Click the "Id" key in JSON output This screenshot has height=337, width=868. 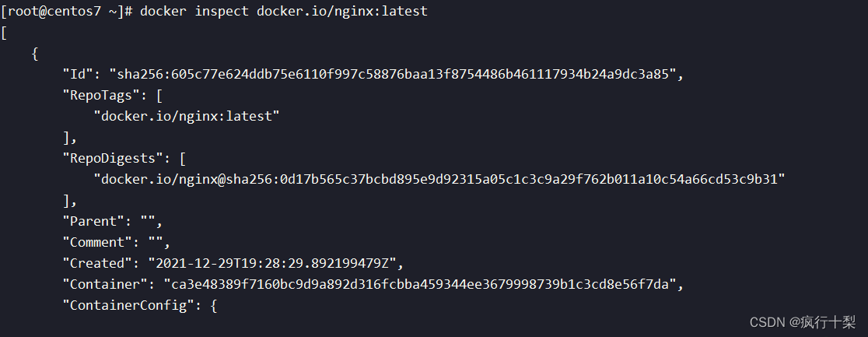pyautogui.click(x=81, y=74)
